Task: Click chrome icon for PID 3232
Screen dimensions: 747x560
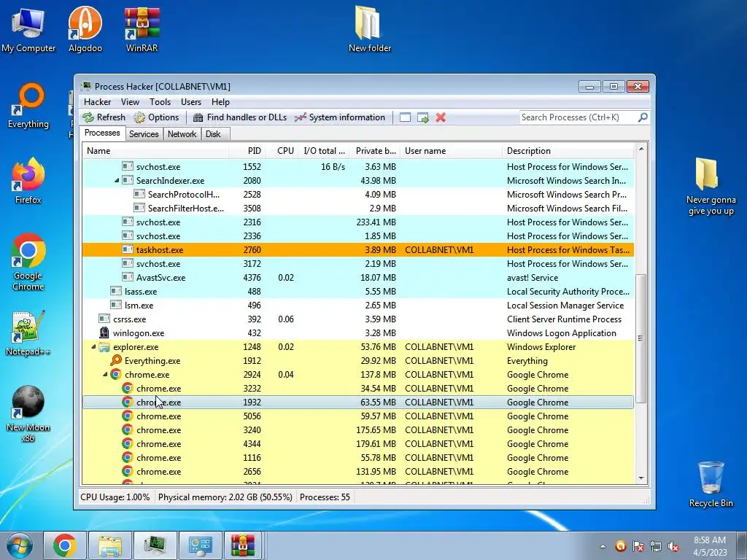Action: pos(127,388)
